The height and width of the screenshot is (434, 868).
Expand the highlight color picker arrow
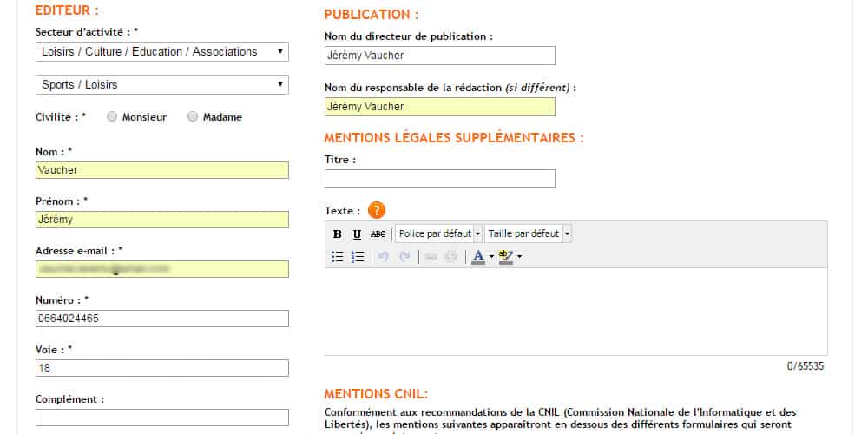click(x=519, y=256)
